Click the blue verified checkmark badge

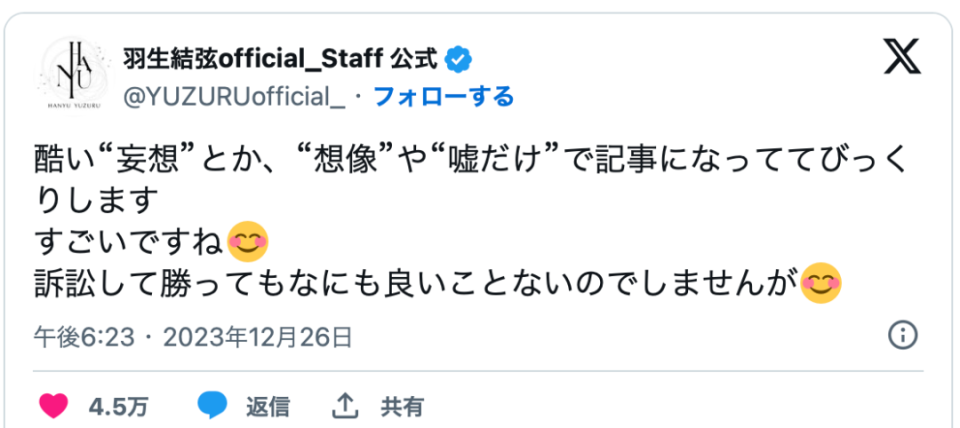(458, 59)
